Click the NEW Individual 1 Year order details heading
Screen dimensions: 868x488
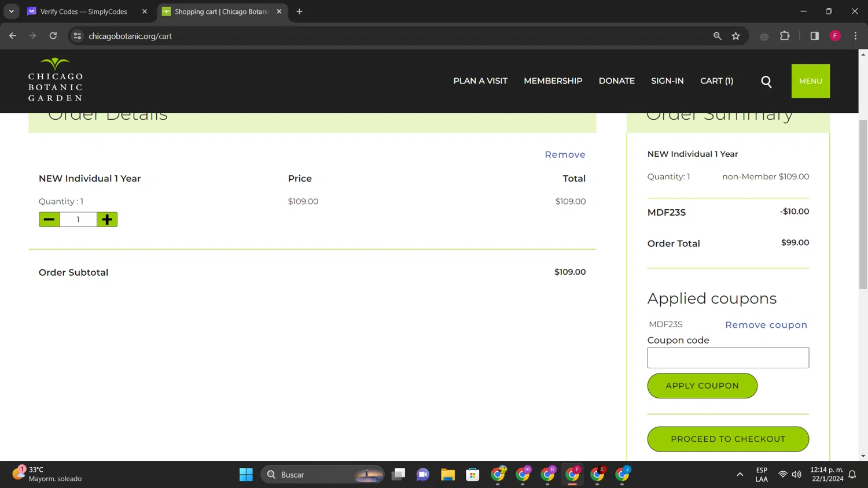tap(90, 179)
